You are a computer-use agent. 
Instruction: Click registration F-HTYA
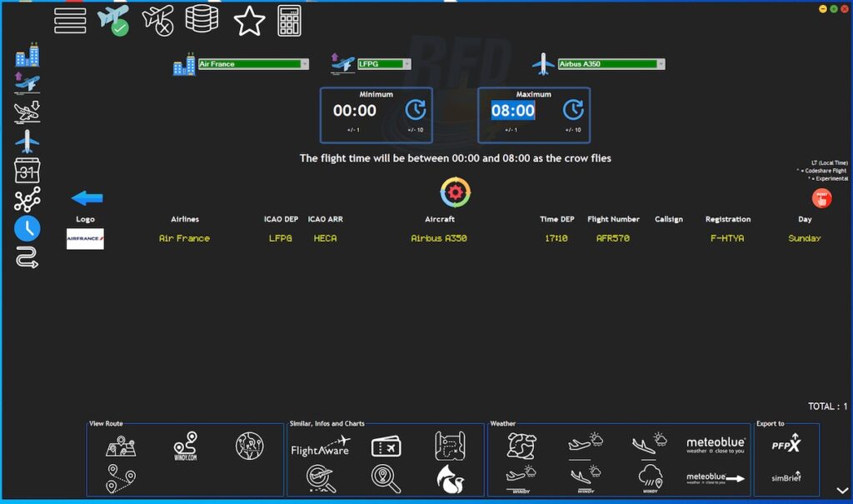click(x=727, y=238)
